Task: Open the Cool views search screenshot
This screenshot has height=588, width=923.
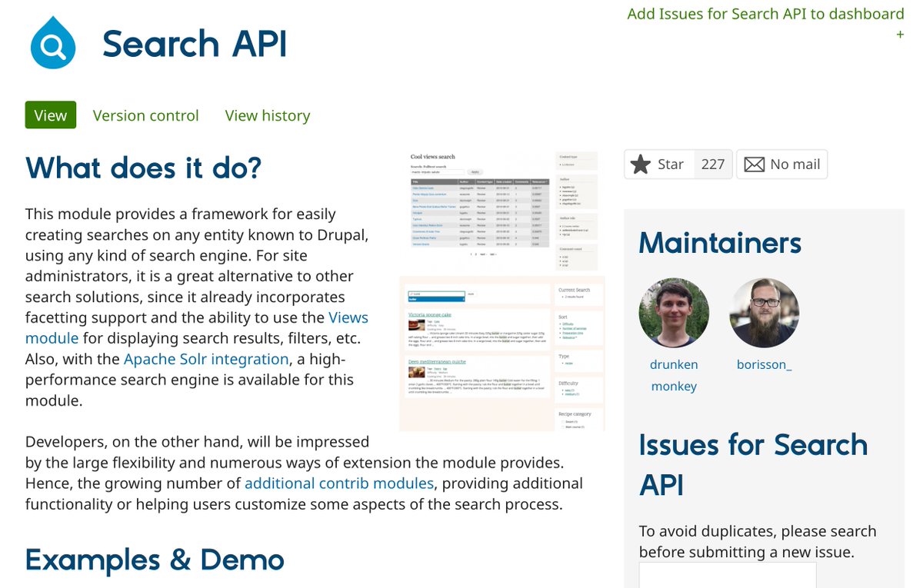Action: [502, 209]
